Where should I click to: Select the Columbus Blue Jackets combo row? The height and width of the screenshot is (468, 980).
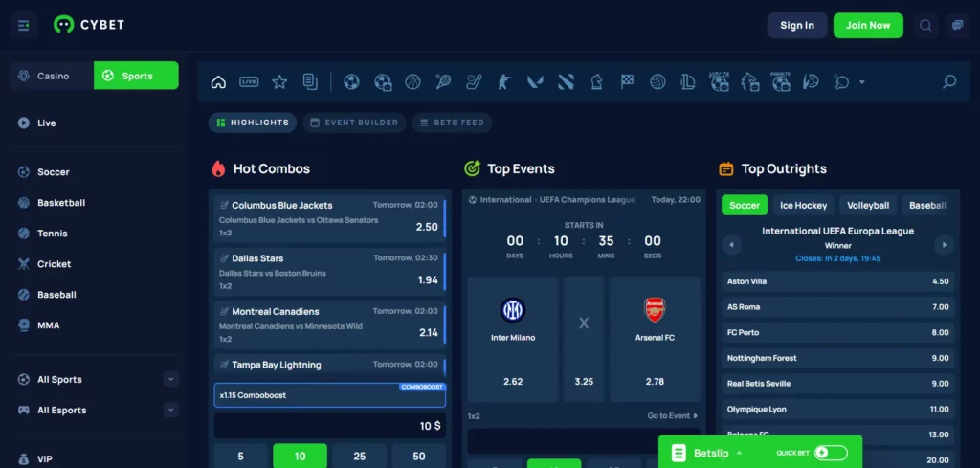330,219
